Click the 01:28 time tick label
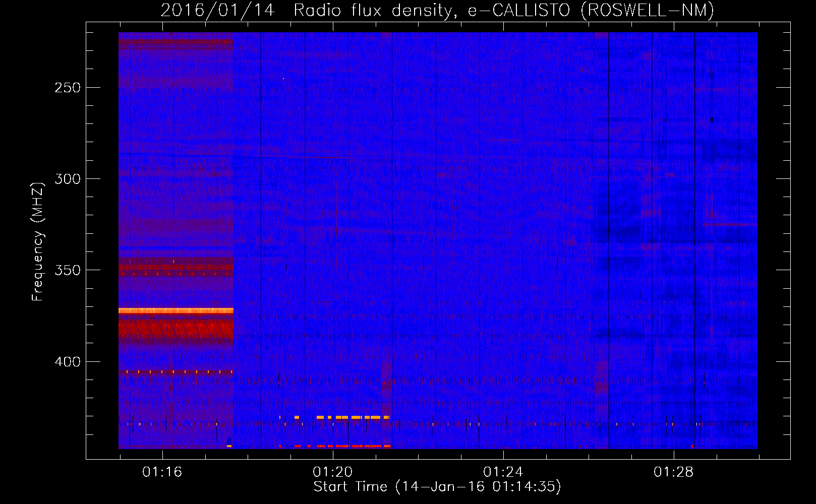Screen dimensions: 816x504 click(674, 472)
